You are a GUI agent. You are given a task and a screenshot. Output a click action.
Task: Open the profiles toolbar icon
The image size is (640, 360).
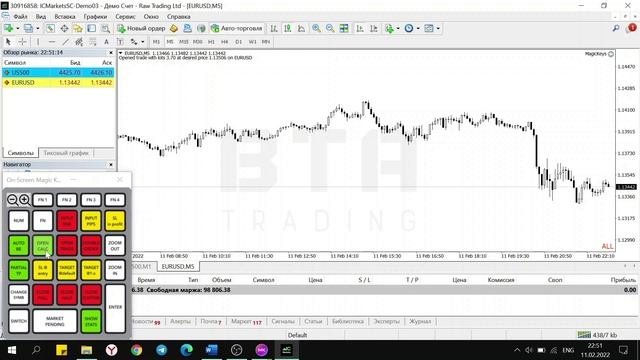tap(28, 28)
